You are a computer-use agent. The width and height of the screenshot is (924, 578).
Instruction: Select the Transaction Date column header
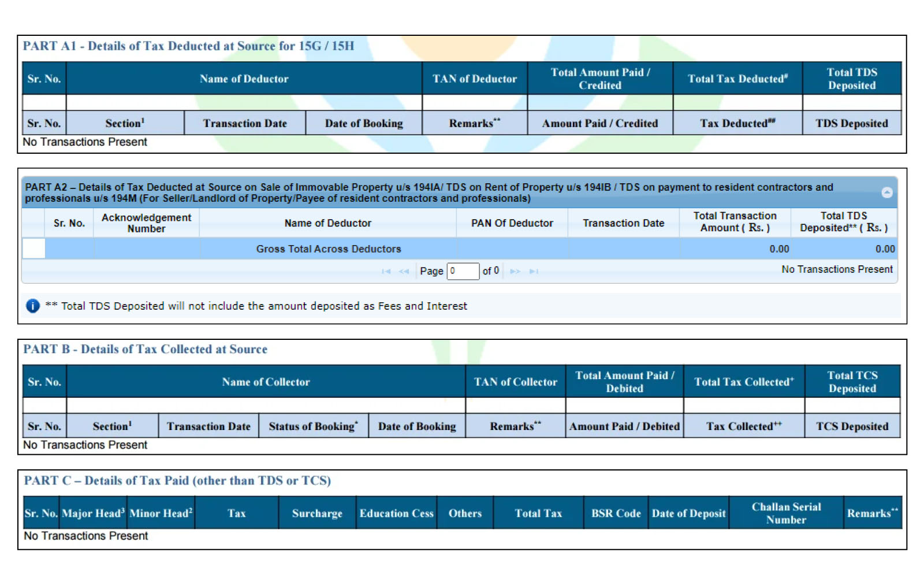point(623,223)
